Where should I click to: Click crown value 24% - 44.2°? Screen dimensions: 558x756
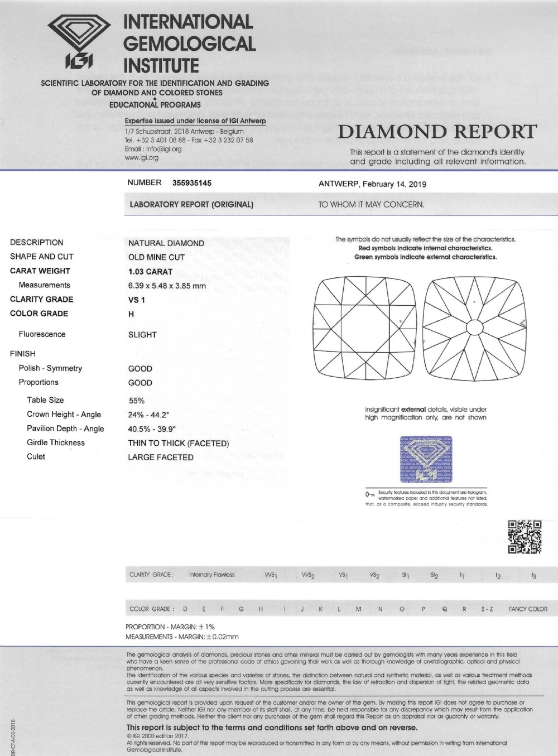click(x=148, y=415)
